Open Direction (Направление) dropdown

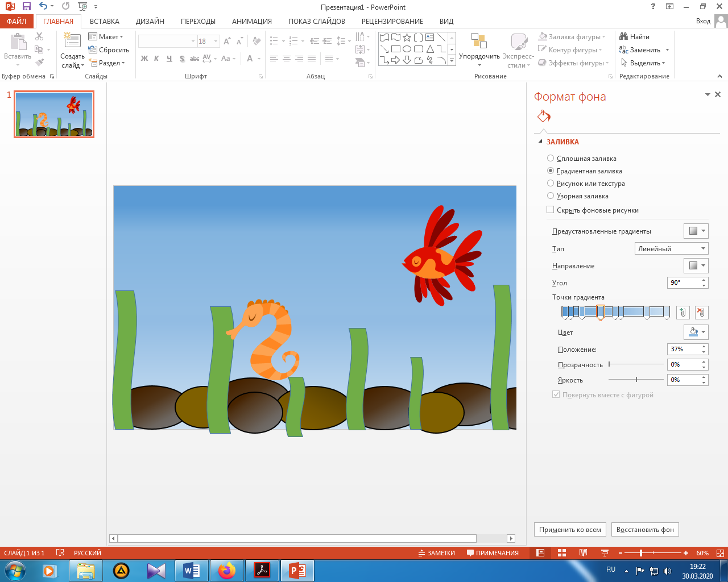tap(696, 265)
